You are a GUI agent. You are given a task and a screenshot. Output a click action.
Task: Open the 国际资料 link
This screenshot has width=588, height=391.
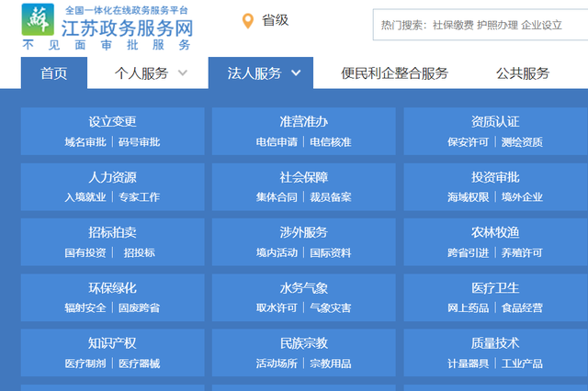[331, 252]
